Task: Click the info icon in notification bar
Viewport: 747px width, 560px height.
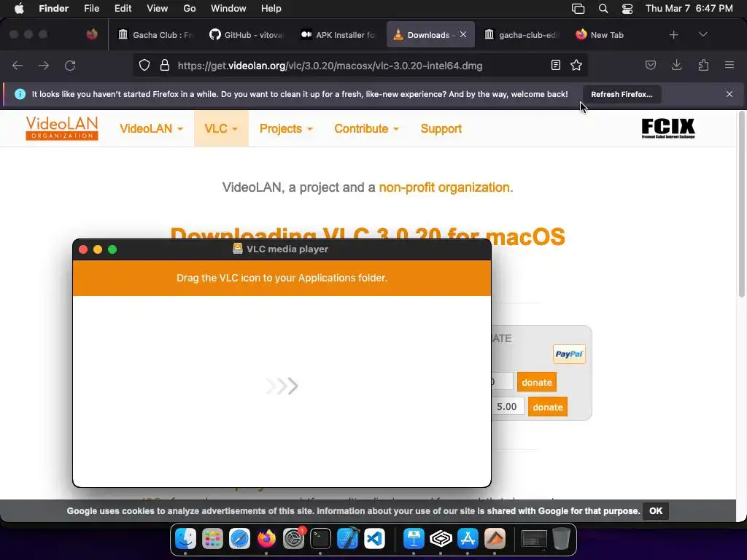Action: point(20,94)
